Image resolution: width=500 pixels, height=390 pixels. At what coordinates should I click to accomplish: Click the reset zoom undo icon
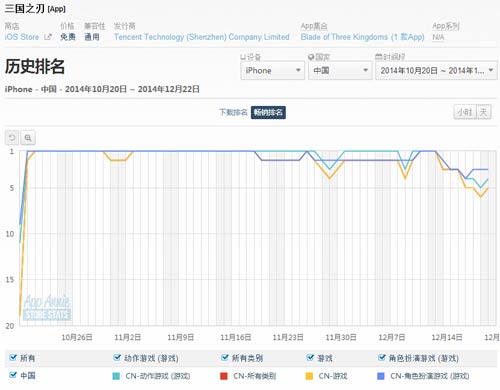click(12, 138)
